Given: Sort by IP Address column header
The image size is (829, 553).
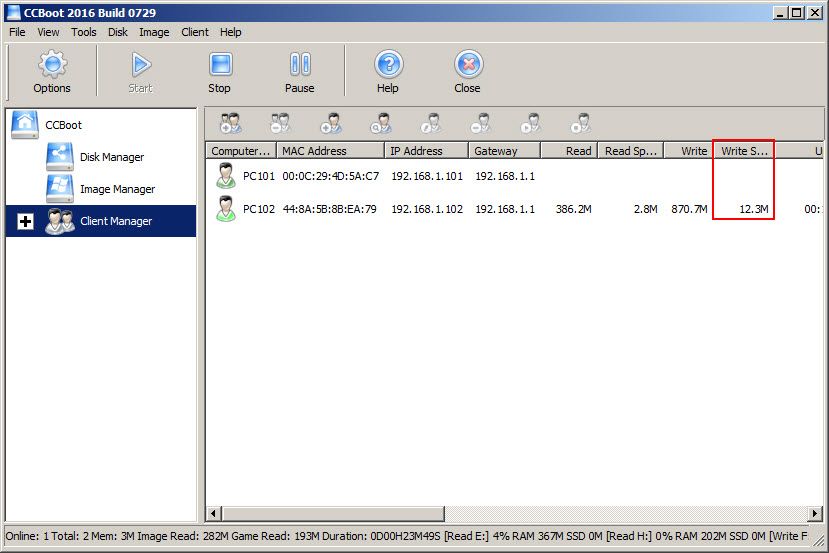Looking at the screenshot, I should tap(426, 151).
